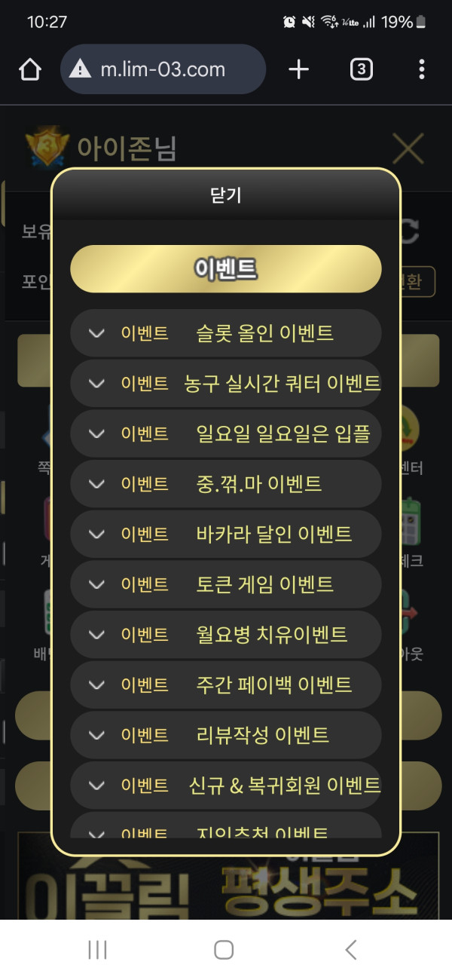Open 중.꺾.마 이벤트 list item

tap(258, 484)
